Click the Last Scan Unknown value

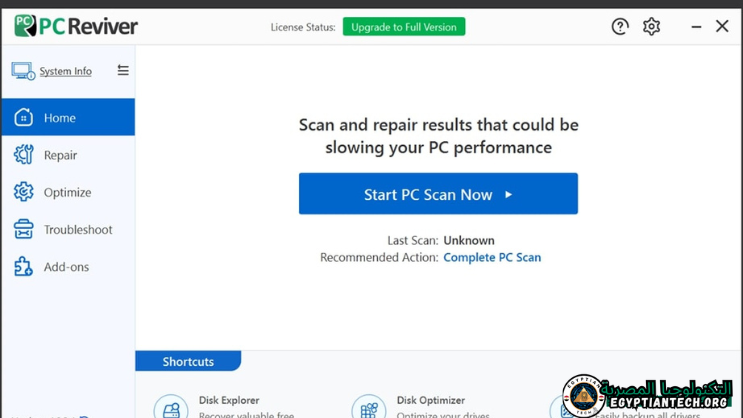[x=469, y=240]
